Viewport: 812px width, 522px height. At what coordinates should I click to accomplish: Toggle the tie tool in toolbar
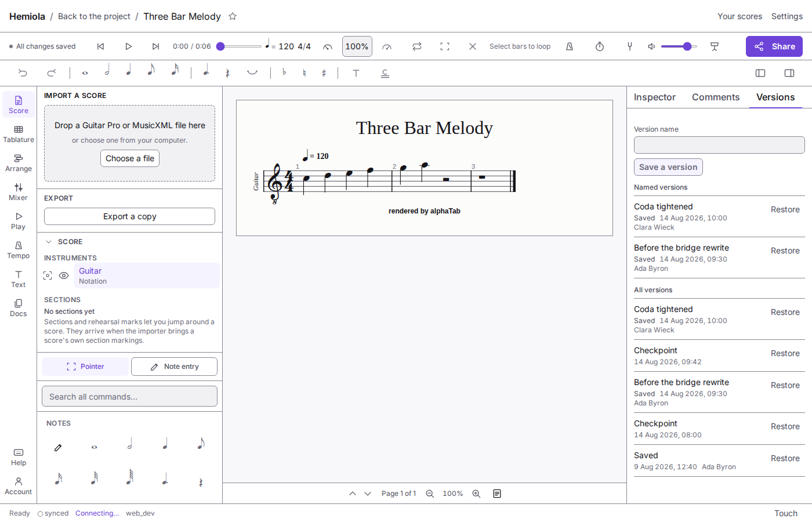[x=252, y=73]
